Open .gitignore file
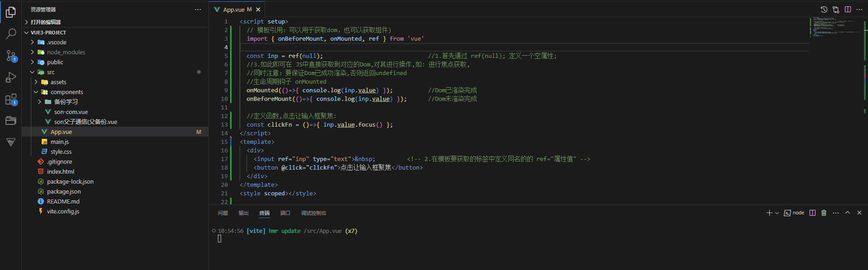This screenshot has height=270, width=868. [x=115, y=161]
